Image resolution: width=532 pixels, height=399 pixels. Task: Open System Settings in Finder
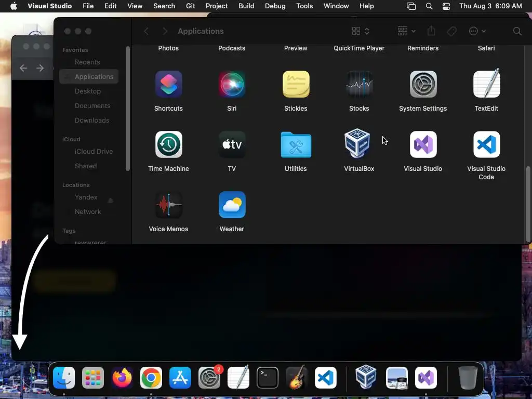pos(423,84)
